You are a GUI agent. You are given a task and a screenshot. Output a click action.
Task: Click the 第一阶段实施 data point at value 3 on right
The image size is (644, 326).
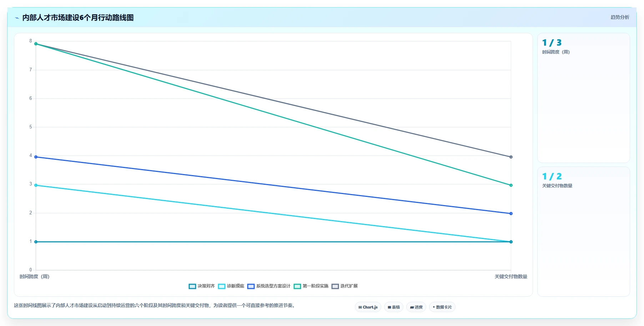tap(511, 185)
